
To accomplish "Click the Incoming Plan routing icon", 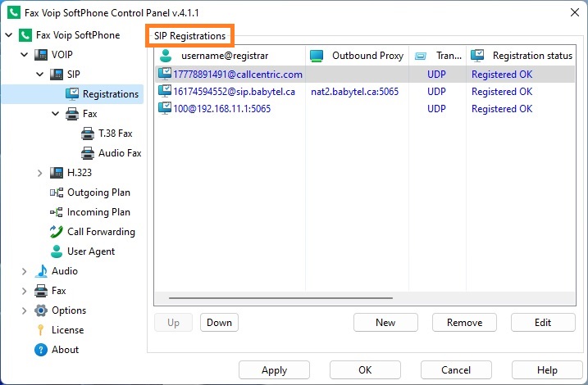I will coord(57,212).
